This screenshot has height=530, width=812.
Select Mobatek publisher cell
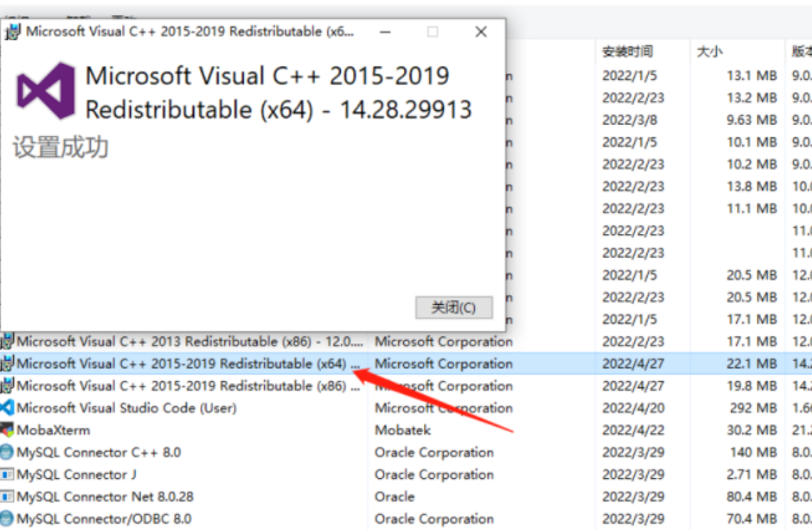[402, 431]
